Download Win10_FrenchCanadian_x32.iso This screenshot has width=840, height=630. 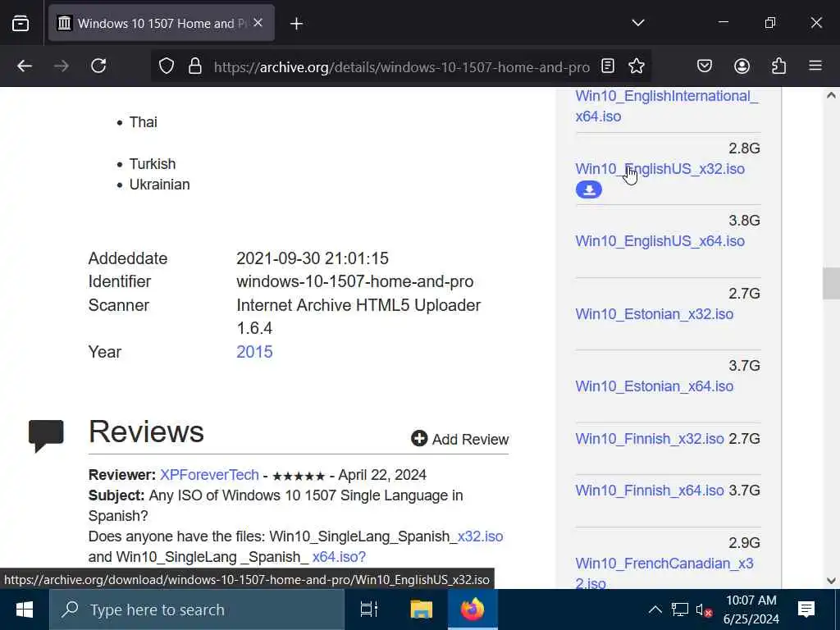click(664, 573)
